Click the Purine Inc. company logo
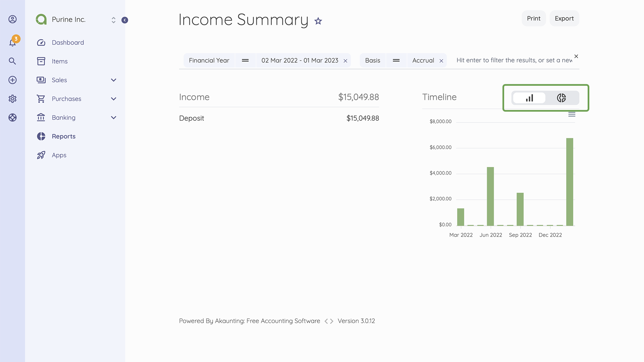Screen dimensions: 644x362 tap(41, 19)
